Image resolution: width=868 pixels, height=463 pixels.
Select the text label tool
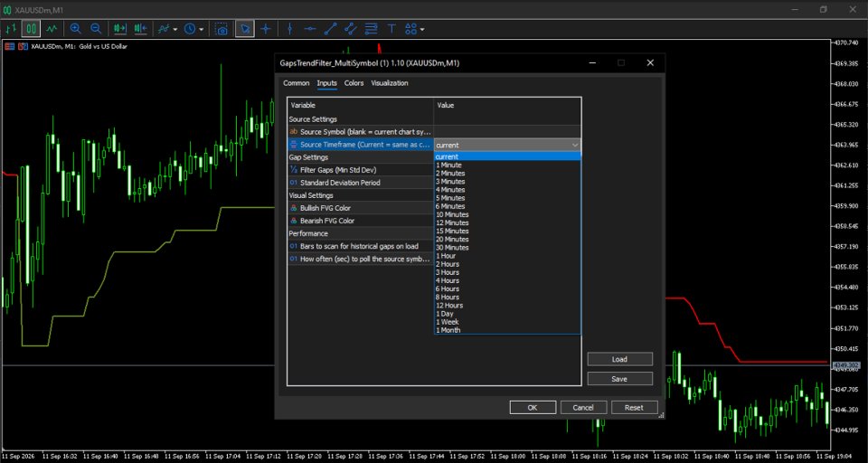click(392, 28)
